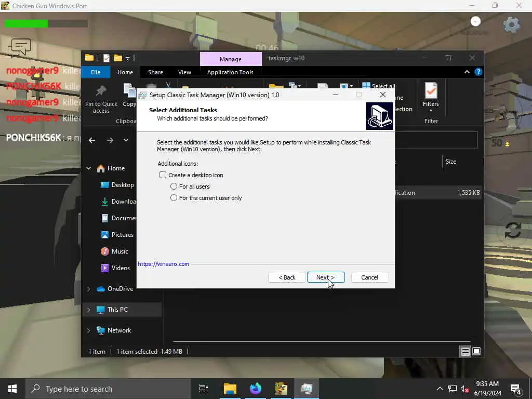Go back with the Back button
This screenshot has width=532, height=399.
(x=287, y=277)
